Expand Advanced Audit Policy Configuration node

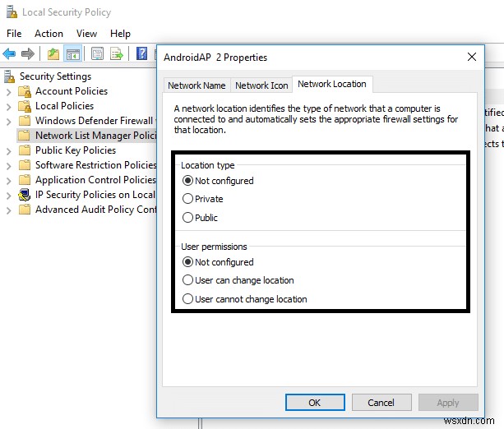(x=9, y=210)
